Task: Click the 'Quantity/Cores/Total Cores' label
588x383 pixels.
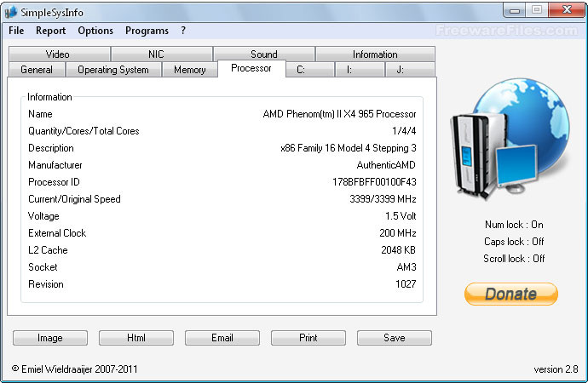Action: 84,131
